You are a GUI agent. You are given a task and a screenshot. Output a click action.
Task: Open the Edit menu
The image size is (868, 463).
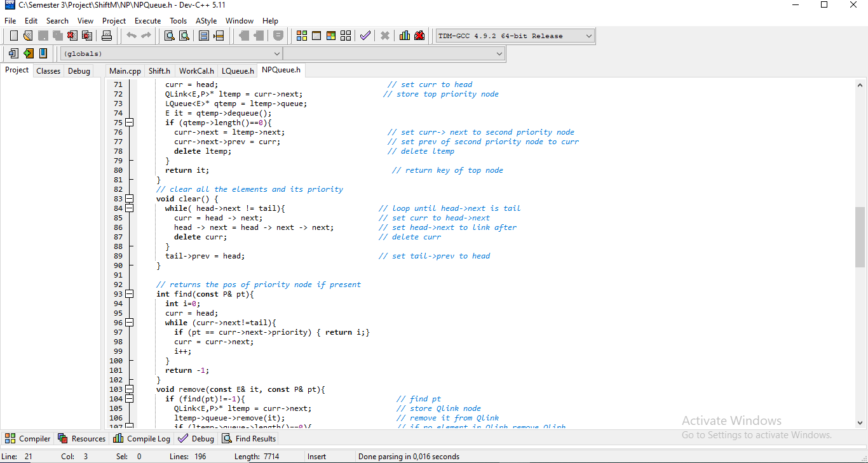(x=31, y=21)
